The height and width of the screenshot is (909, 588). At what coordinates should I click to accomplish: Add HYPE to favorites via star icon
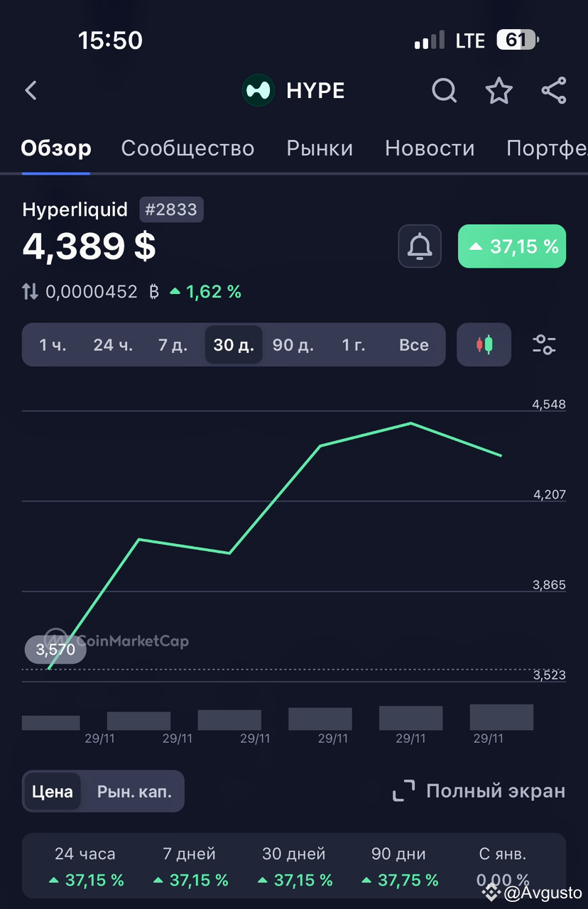[499, 91]
